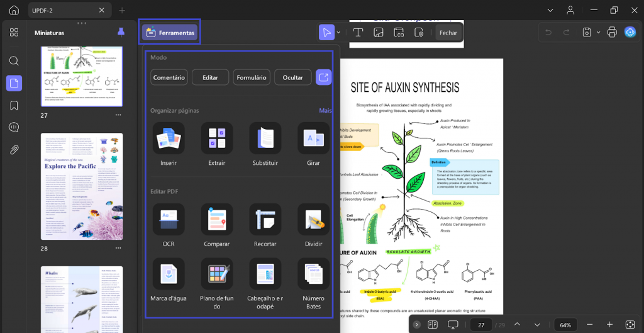Click the Ferramentas button
644x333 pixels.
tap(170, 33)
